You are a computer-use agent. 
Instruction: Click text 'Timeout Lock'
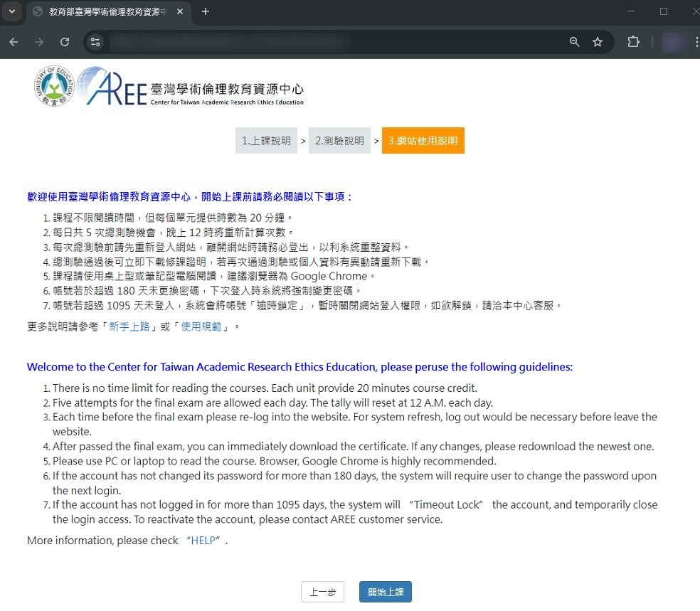447,505
